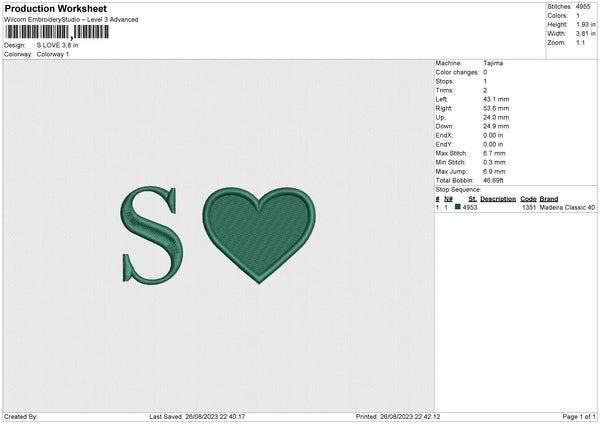This screenshot has width=600, height=424.
Task: Select the Width value 3.81 in
Action: pyautogui.click(x=585, y=34)
